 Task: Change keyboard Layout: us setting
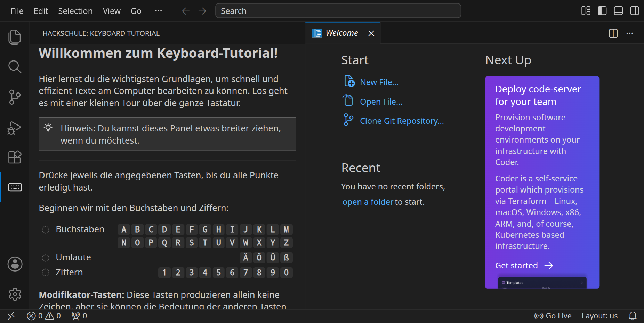point(599,316)
